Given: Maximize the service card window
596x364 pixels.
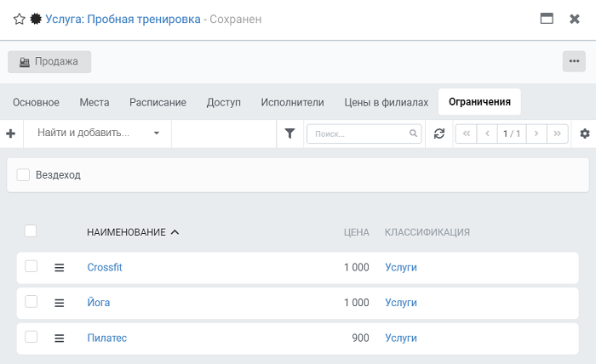Looking at the screenshot, I should 547,18.
